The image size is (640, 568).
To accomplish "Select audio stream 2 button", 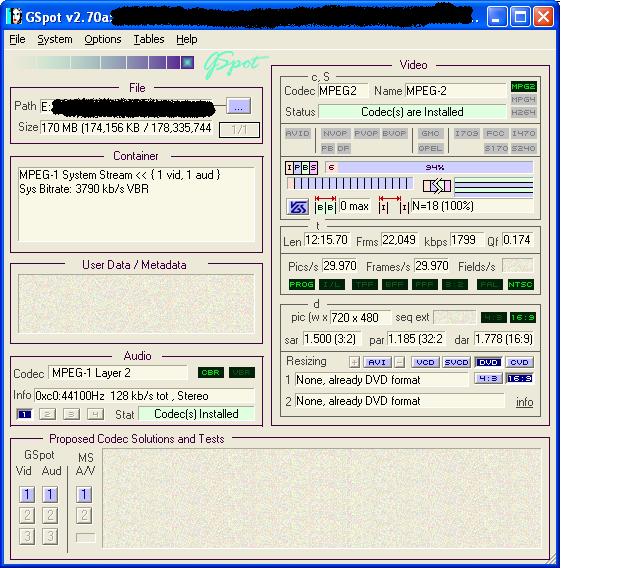I will pyautogui.click(x=47, y=415).
